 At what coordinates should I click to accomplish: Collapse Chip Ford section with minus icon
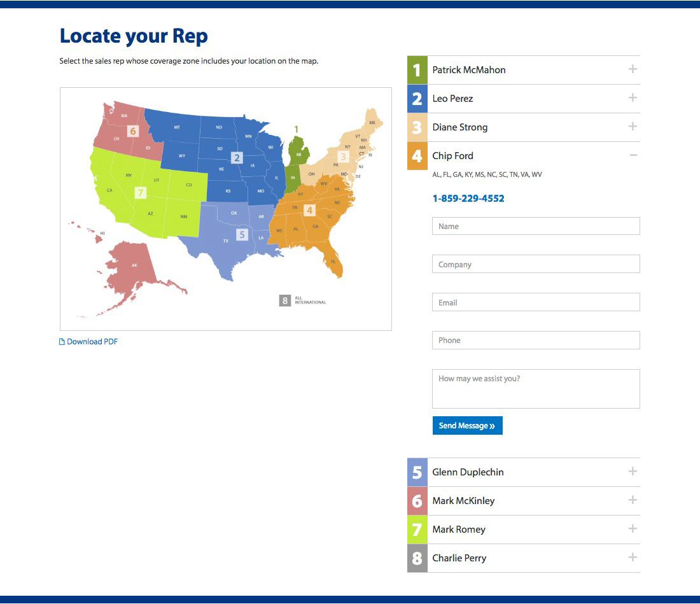tap(633, 155)
